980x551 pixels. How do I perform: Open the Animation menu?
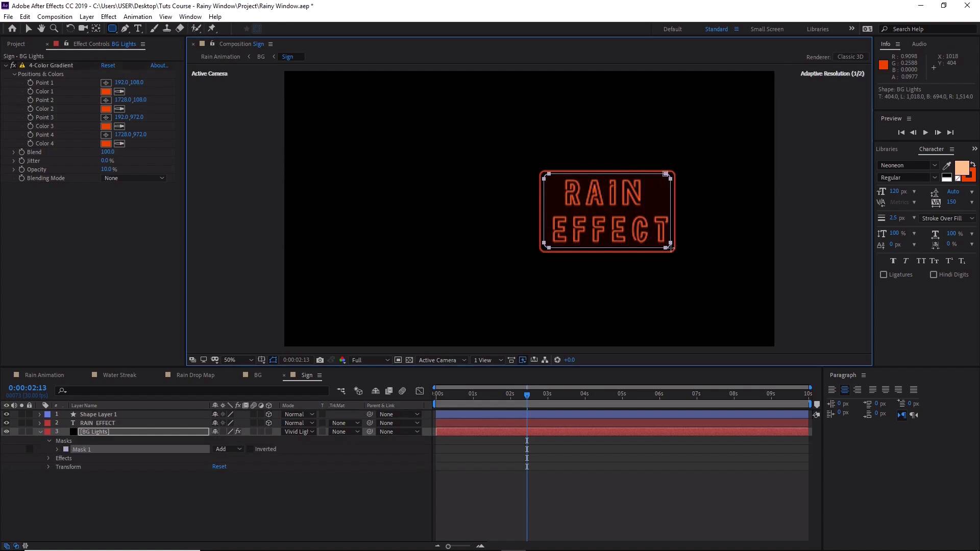[x=137, y=17]
